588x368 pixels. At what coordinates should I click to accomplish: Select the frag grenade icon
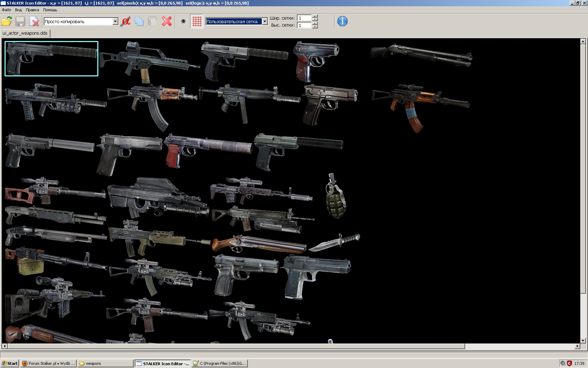pos(336,196)
